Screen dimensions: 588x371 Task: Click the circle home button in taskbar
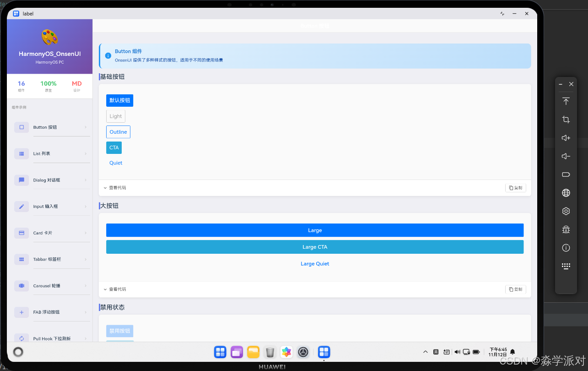pyautogui.click(x=18, y=352)
